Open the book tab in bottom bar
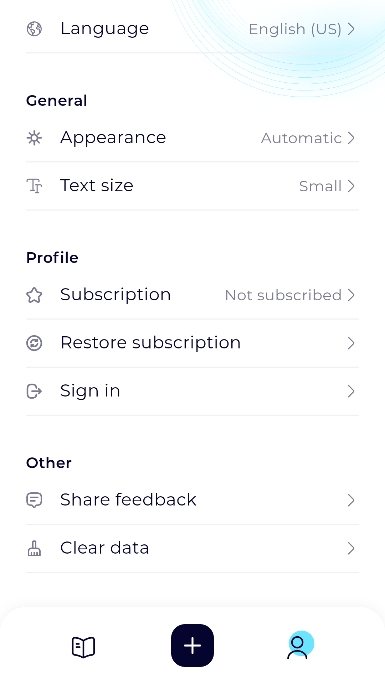The width and height of the screenshot is (385, 684). point(83,646)
